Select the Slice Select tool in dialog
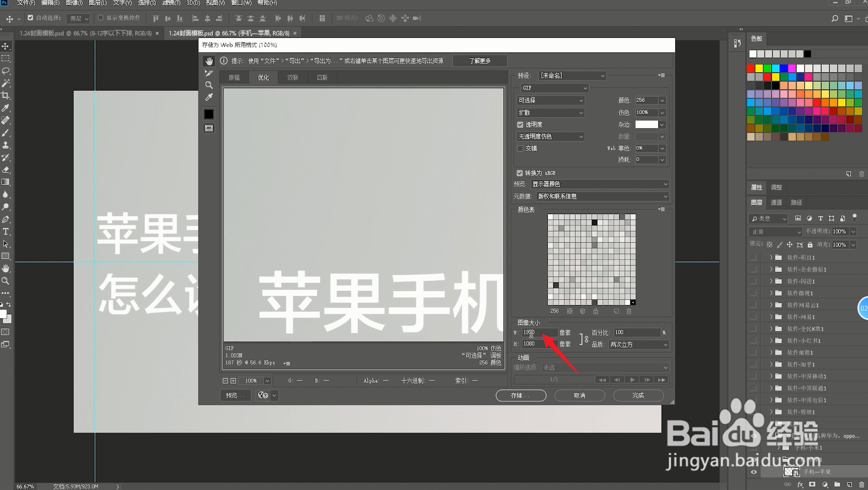The image size is (868, 490). coord(209,73)
